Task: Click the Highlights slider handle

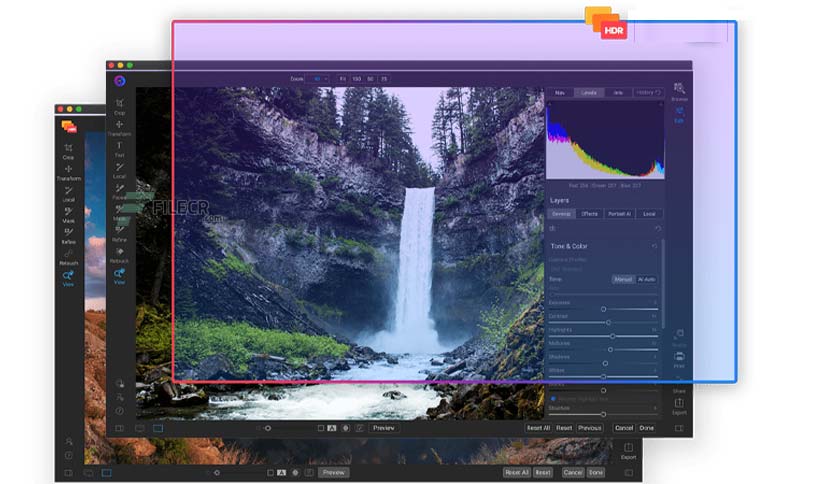Action: point(613,336)
